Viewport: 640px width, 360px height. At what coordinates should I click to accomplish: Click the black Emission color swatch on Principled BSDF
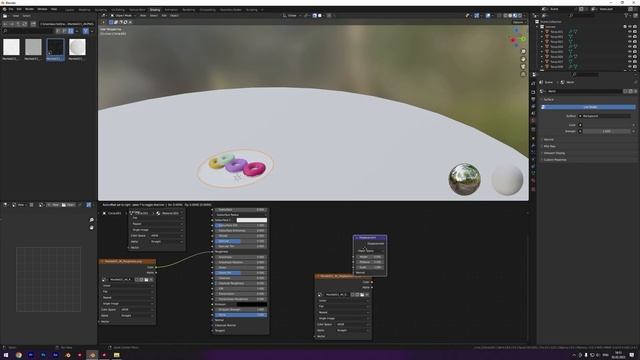click(252, 304)
